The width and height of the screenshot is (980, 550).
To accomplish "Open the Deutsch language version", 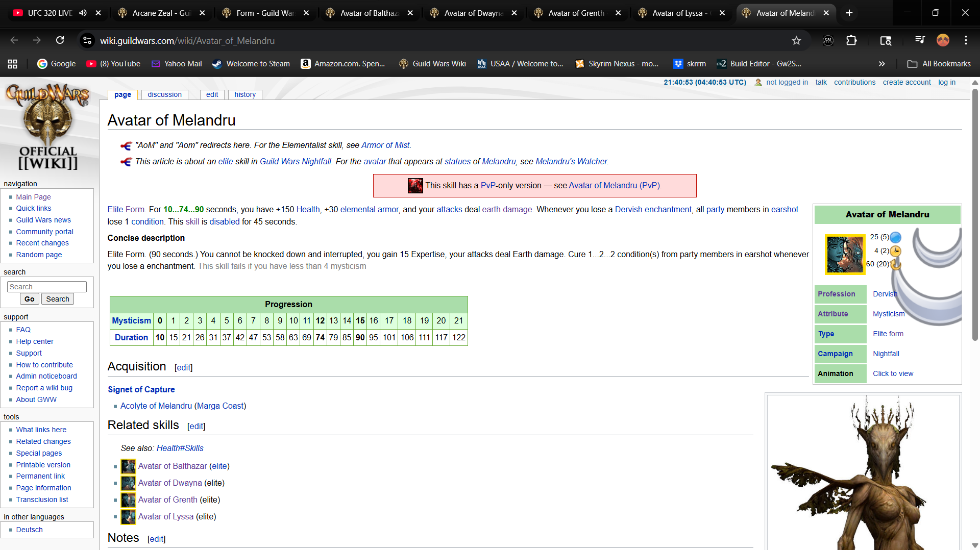I will click(x=29, y=530).
